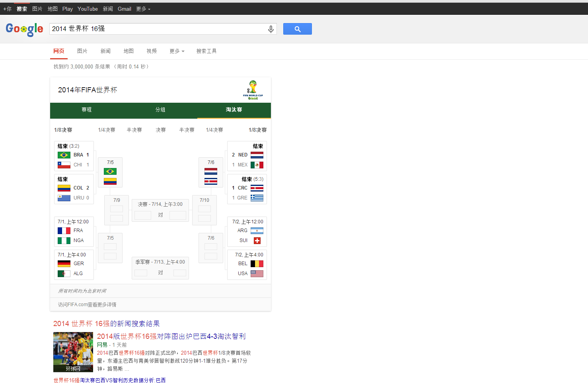
Task: Click the Switzerland flag beside SUI
Action: 257,240
